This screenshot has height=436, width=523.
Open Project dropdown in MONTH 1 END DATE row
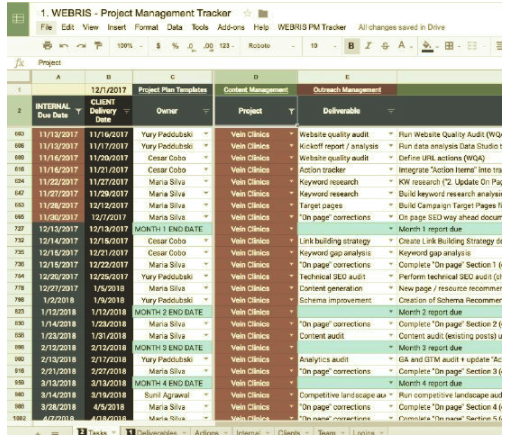(x=291, y=229)
